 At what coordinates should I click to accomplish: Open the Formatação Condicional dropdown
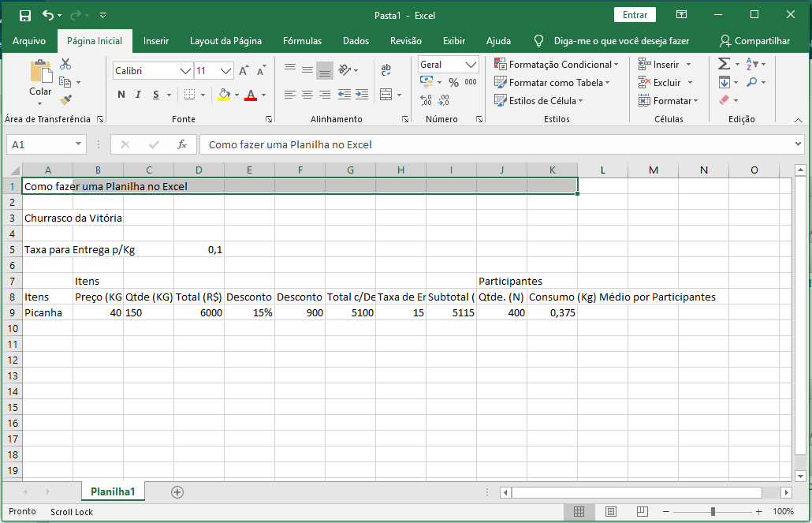[557, 65]
